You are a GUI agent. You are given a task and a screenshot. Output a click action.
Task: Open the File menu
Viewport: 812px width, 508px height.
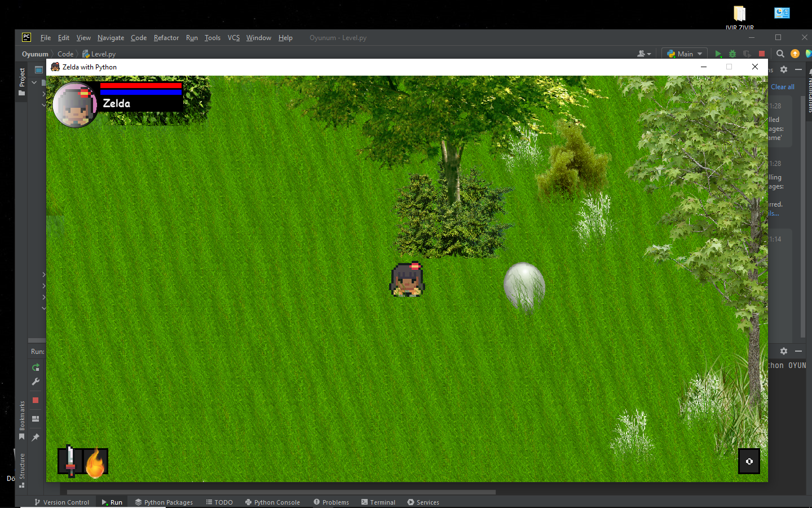coord(46,38)
